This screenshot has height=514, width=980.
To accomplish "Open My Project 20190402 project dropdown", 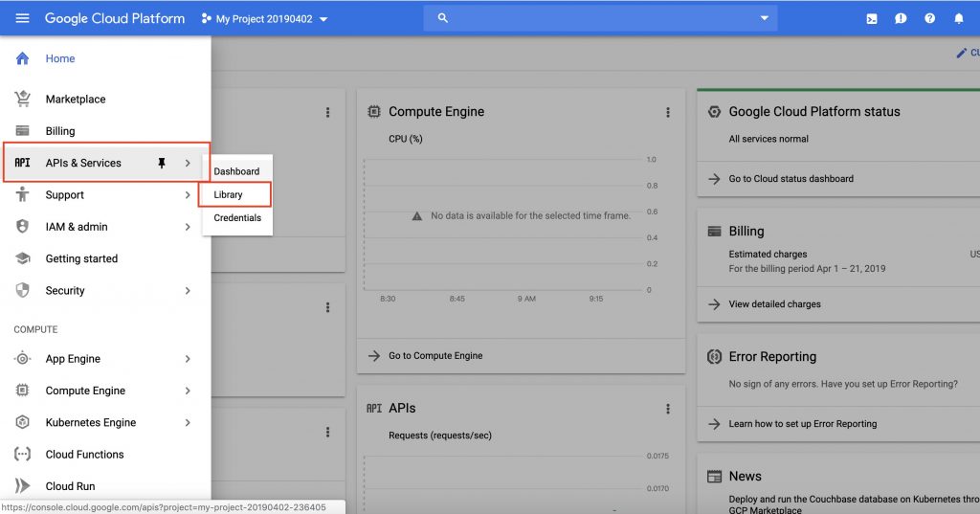I will point(265,19).
